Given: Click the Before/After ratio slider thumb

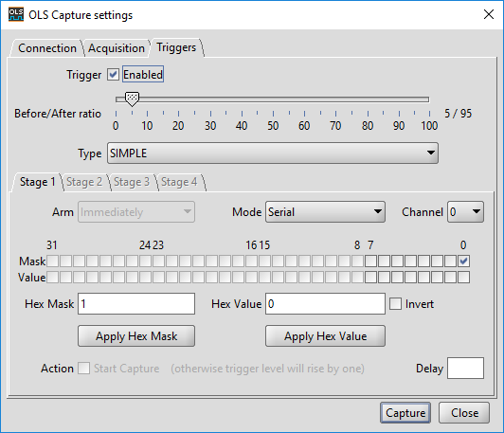Looking at the screenshot, I should 132,99.
